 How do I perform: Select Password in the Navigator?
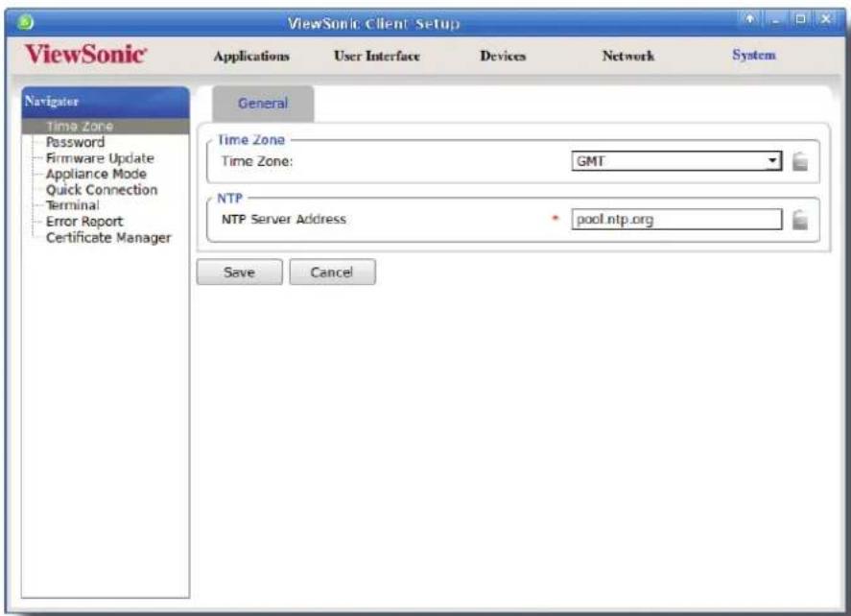pyautogui.click(x=75, y=142)
